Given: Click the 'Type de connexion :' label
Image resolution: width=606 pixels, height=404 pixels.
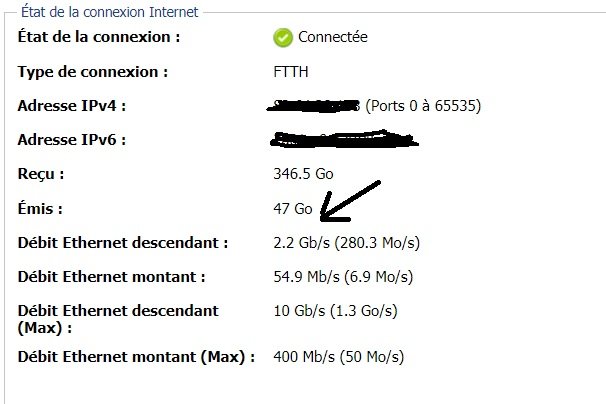Looking at the screenshot, I should (x=93, y=72).
